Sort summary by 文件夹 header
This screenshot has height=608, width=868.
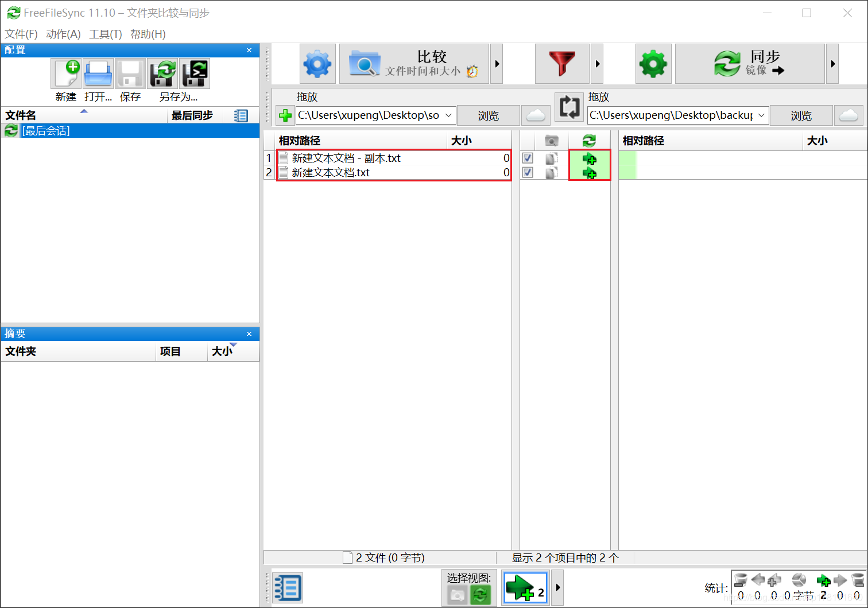78,351
